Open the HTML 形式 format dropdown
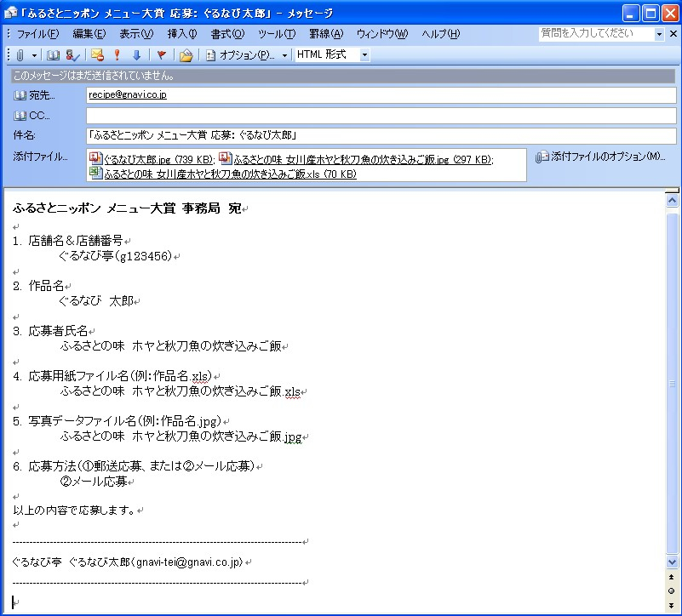Viewport: 682px width, 616px height. pos(364,54)
